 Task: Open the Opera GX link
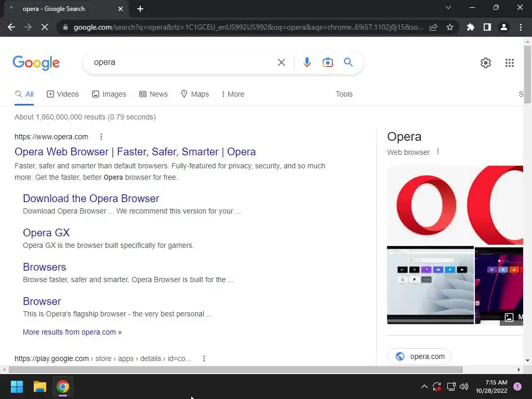click(x=46, y=233)
